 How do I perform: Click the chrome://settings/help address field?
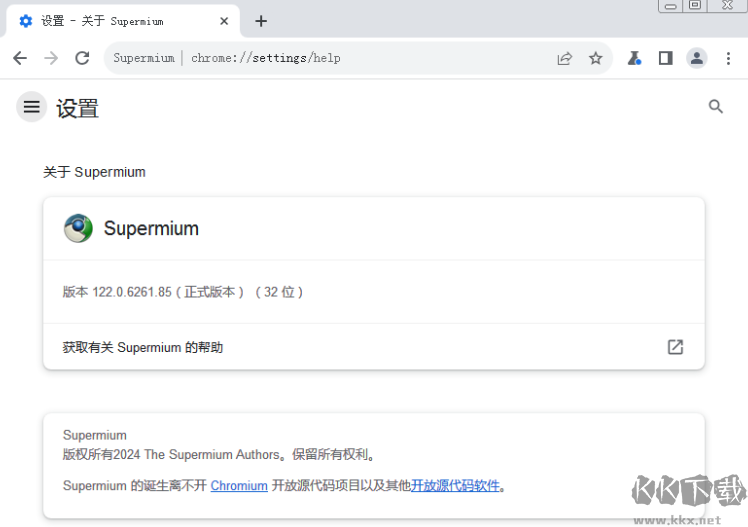(x=358, y=58)
